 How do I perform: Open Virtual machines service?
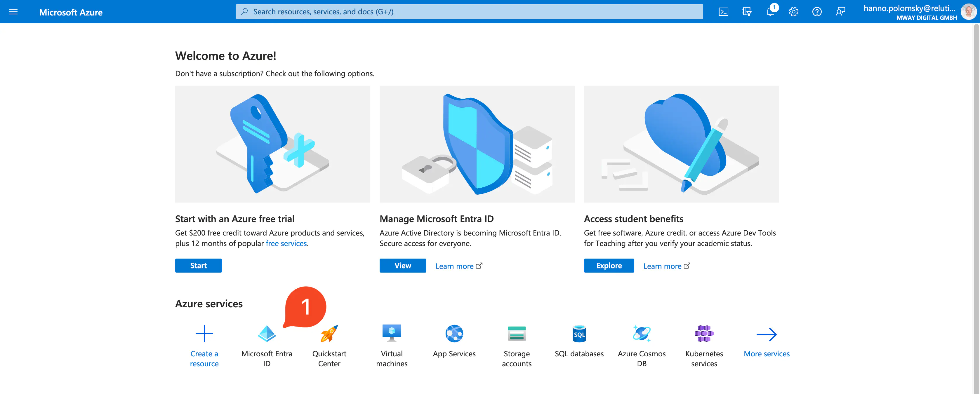392,334
